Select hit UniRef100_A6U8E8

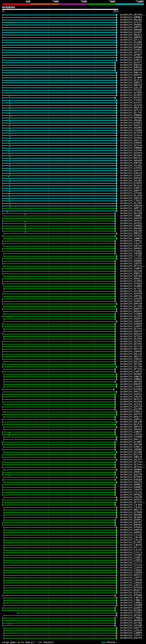pos(131,620)
